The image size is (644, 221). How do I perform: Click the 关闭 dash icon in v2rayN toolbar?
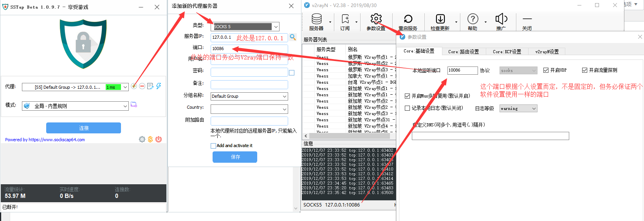527,19
